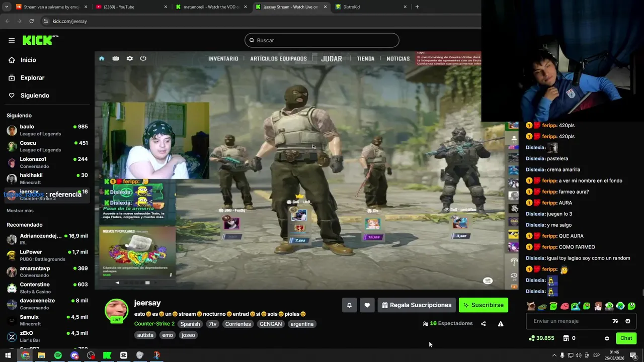Go to Inicio in sidebar
644x362 pixels.
(28, 60)
